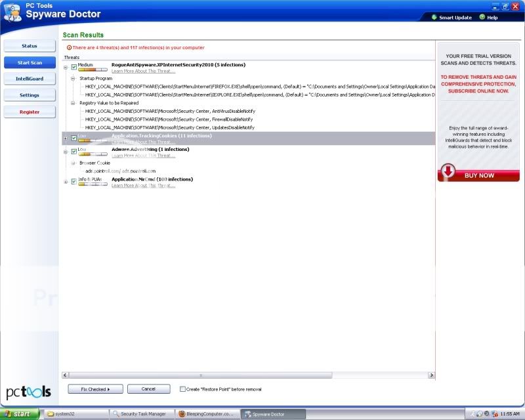Click the 'Browser Cookie' group label
Image resolution: width=525 pixels, height=420 pixels.
coord(94,163)
